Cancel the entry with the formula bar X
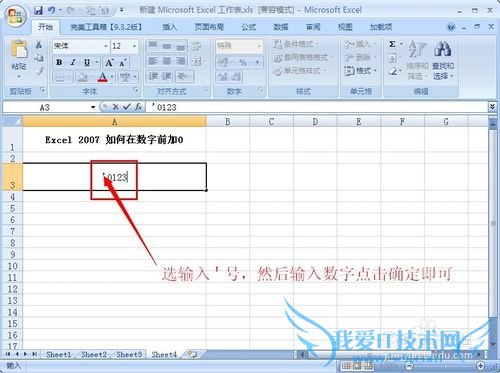This screenshot has width=500, height=373. coord(115,107)
